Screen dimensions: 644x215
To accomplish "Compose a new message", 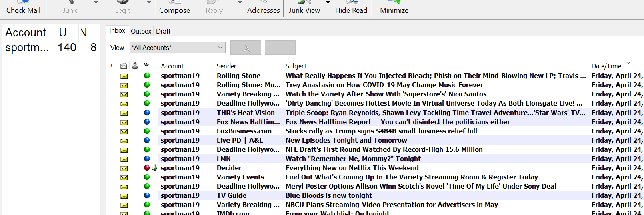I will [174, 8].
